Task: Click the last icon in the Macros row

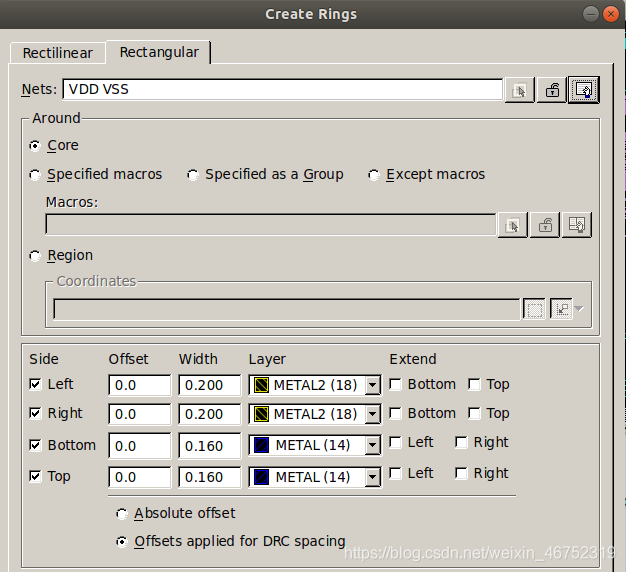Action: tap(575, 225)
